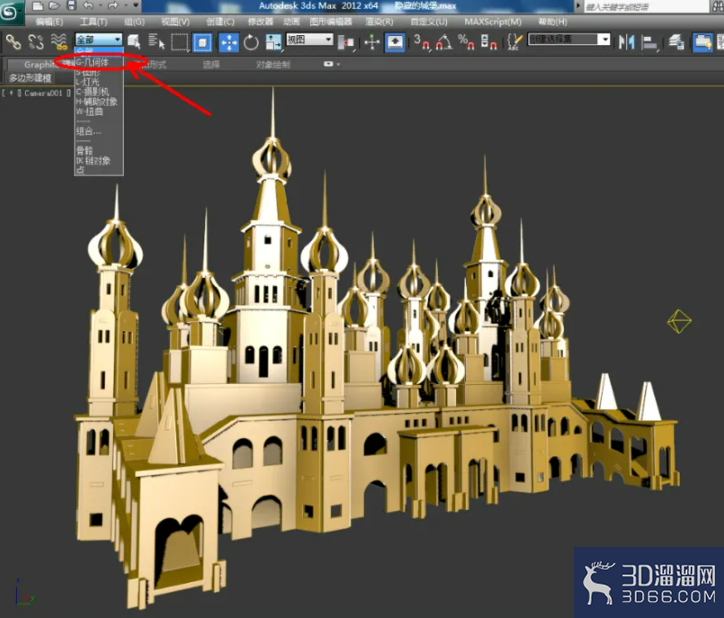Viewport: 724px width, 618px height.
Task: Click the Align tool icon
Action: point(649,43)
